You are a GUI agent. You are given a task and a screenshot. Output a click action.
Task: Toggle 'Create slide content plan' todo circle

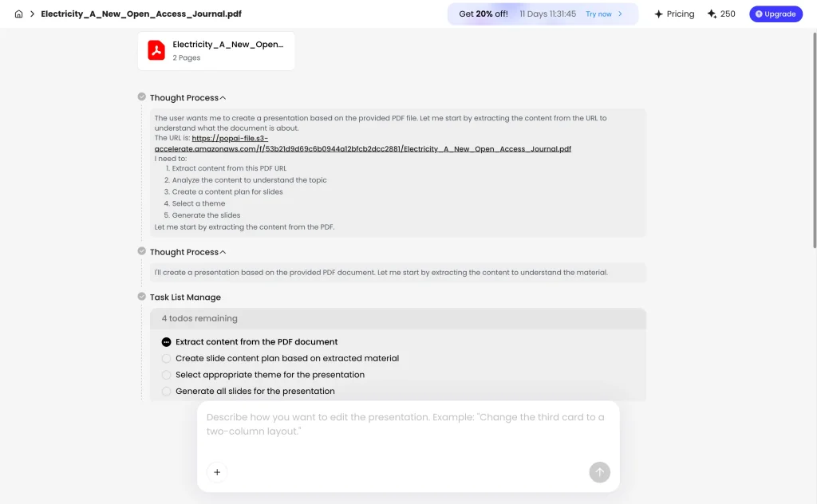click(166, 359)
